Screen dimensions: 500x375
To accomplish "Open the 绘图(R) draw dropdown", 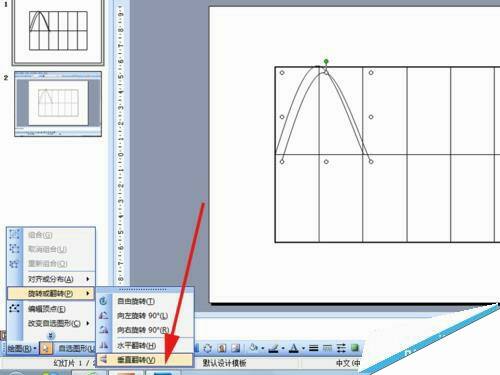I will tap(22, 349).
